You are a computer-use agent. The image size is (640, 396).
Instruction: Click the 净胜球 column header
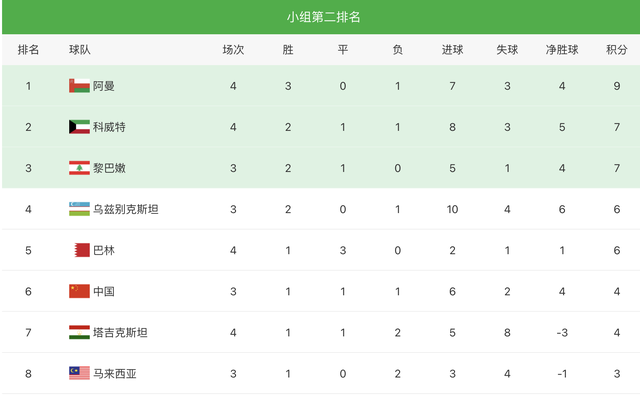point(562,50)
